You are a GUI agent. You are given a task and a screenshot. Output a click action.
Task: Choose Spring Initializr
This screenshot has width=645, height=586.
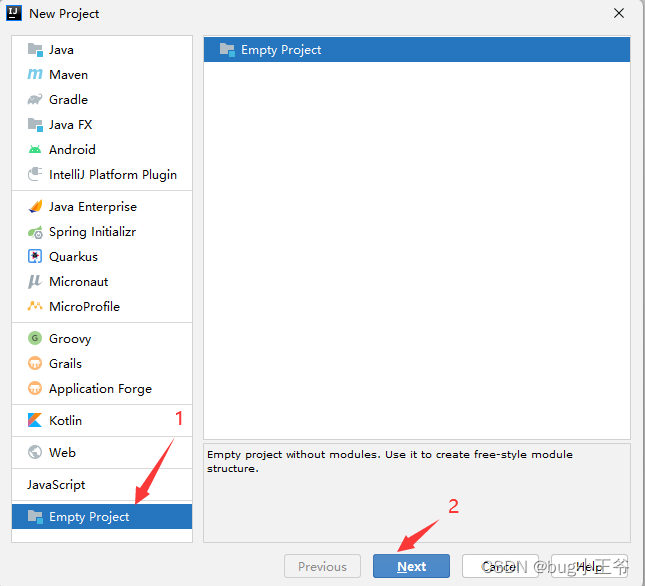pos(102,232)
